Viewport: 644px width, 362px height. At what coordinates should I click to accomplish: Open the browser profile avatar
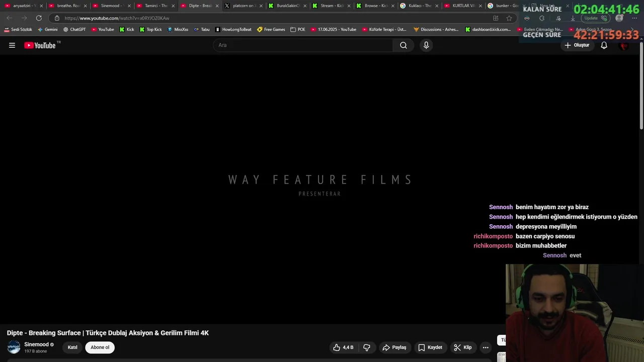coord(619,18)
